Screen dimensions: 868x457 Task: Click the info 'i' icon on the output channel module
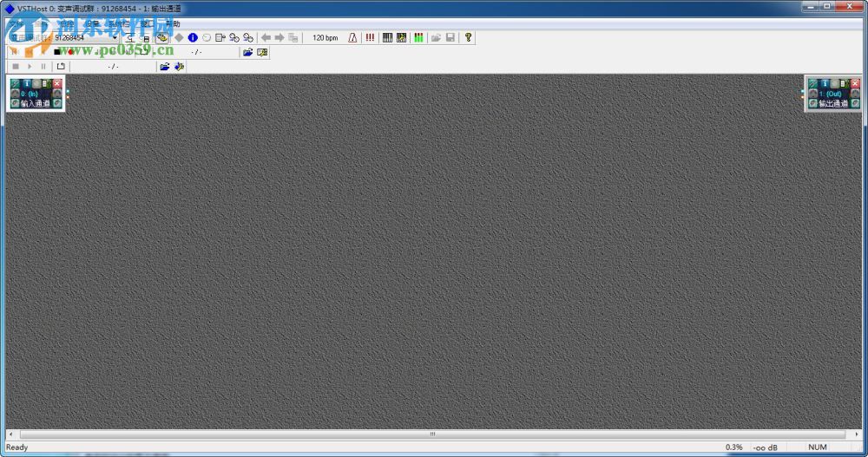click(x=825, y=83)
